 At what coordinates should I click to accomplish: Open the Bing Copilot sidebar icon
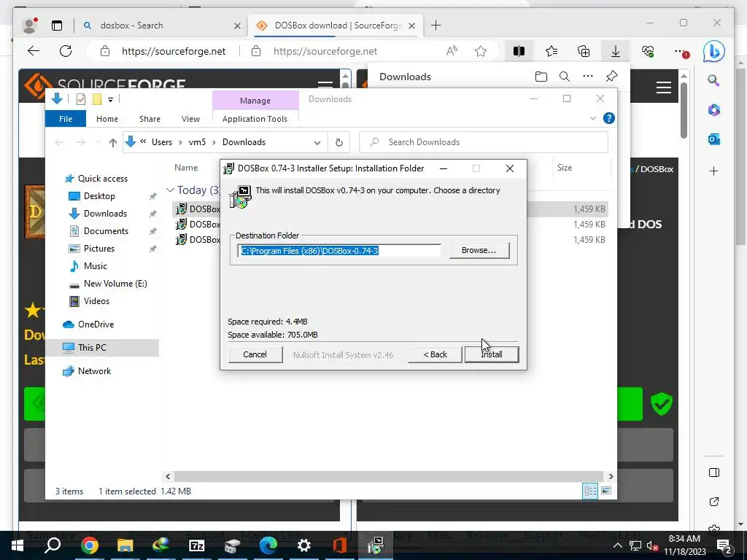click(x=714, y=51)
